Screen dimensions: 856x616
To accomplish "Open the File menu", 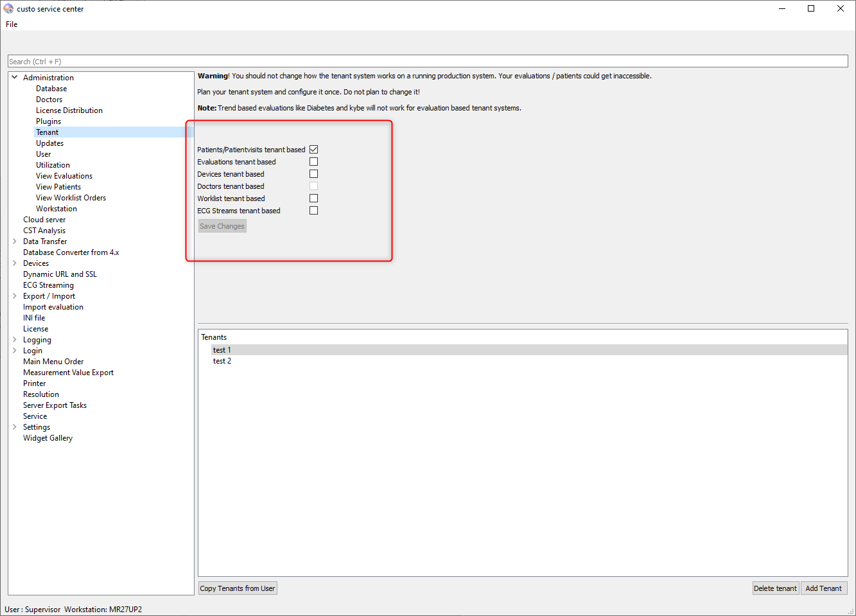I will click(12, 24).
